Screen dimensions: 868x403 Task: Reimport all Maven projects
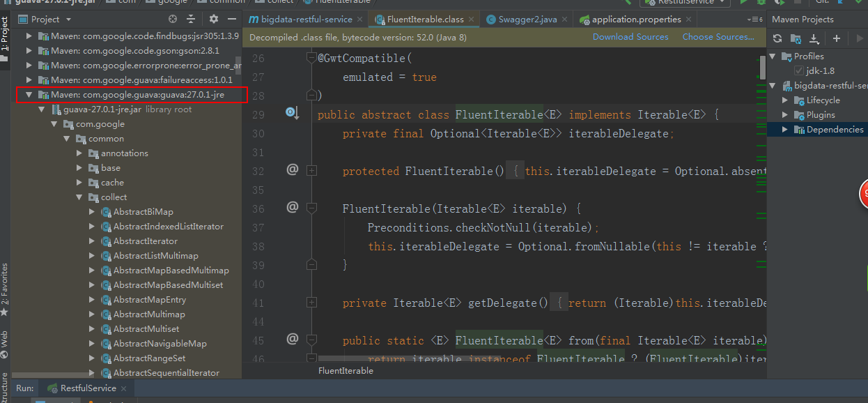click(777, 38)
